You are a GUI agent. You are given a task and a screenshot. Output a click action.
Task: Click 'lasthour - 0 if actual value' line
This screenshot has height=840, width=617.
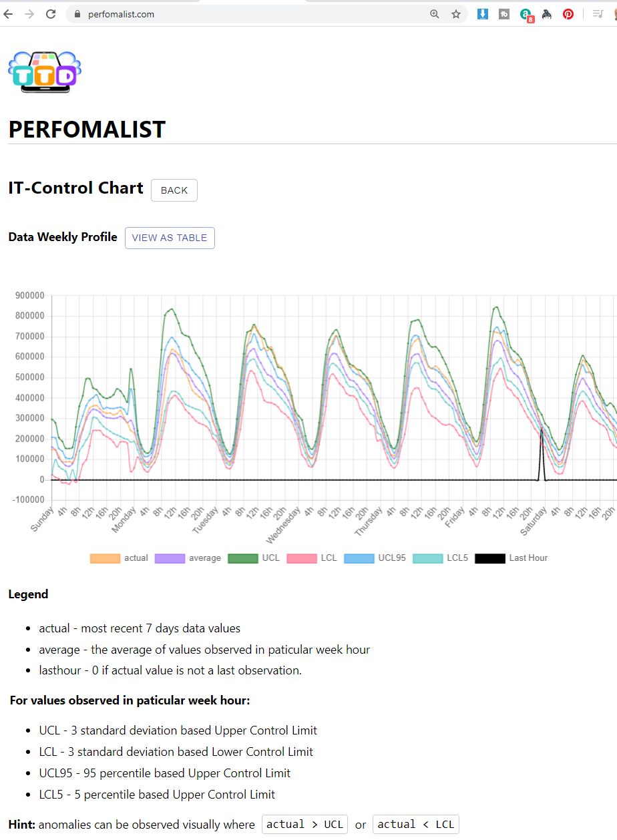click(170, 670)
